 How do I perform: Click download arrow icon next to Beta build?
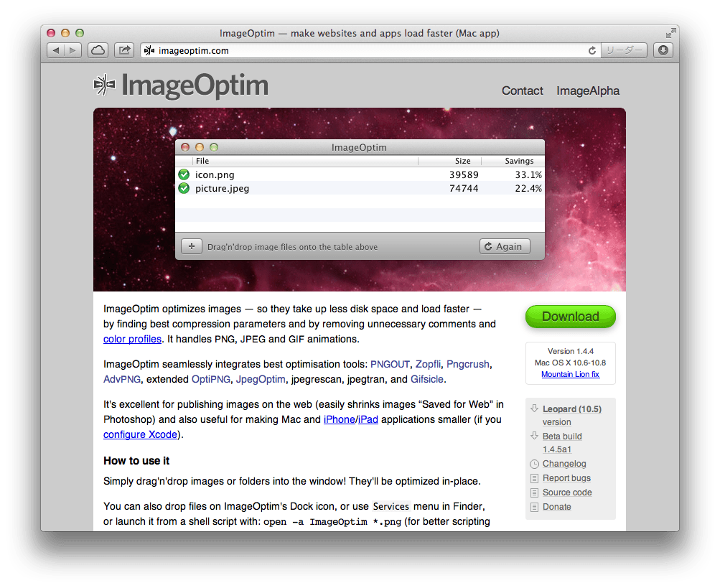(x=534, y=436)
